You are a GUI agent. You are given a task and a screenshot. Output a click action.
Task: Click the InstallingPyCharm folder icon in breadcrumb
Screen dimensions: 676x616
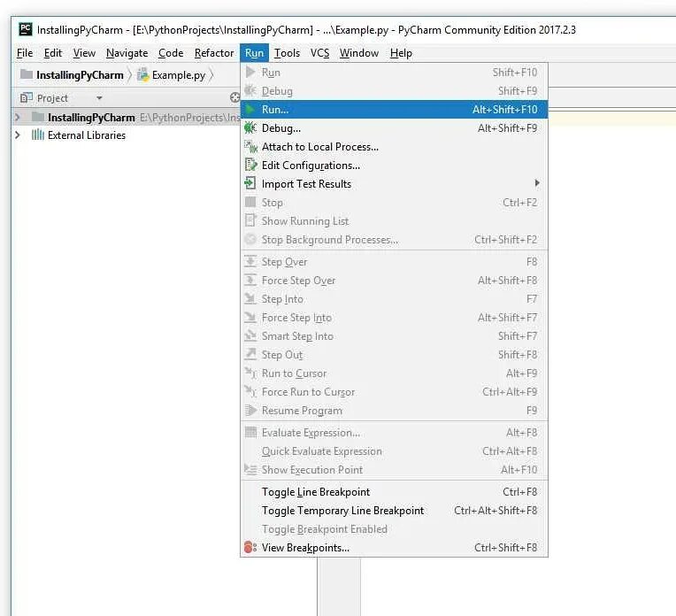point(27,74)
